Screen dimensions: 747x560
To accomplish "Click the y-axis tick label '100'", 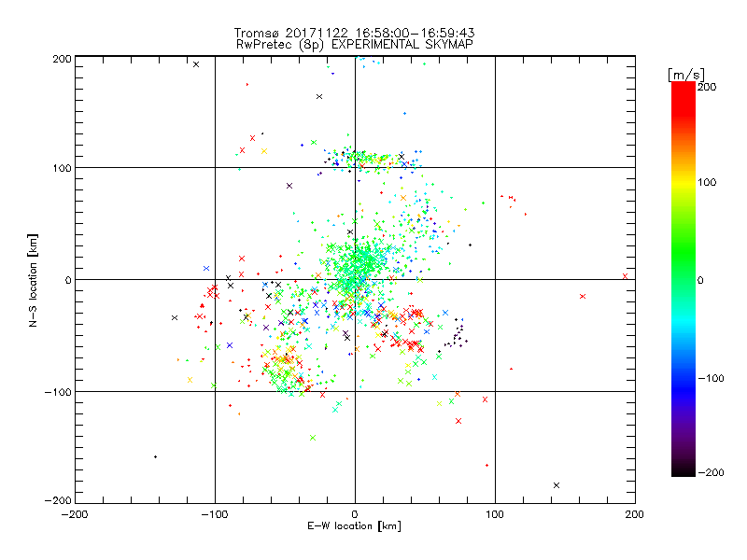I will pyautogui.click(x=63, y=168).
